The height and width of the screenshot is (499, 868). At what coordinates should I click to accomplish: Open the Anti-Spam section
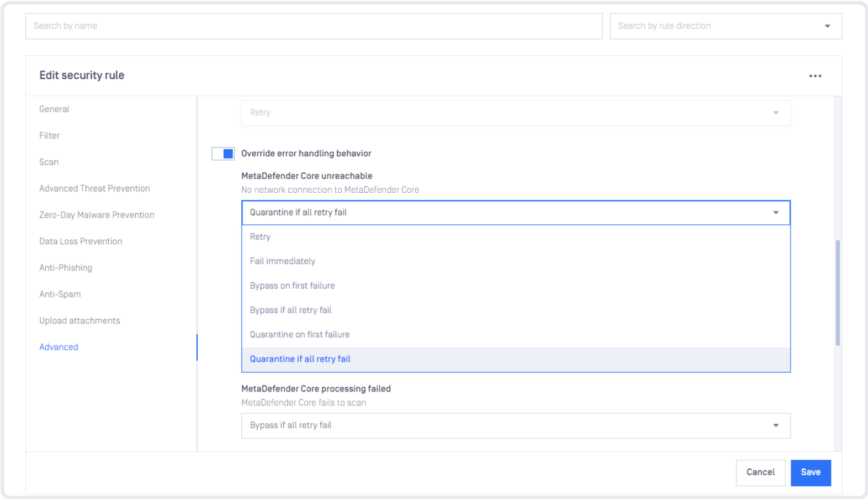[x=60, y=294]
